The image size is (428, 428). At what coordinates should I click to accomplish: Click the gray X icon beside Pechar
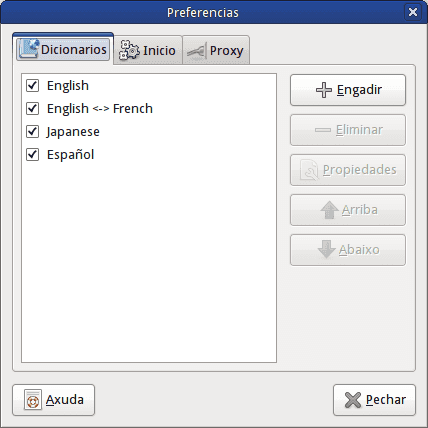(353, 400)
